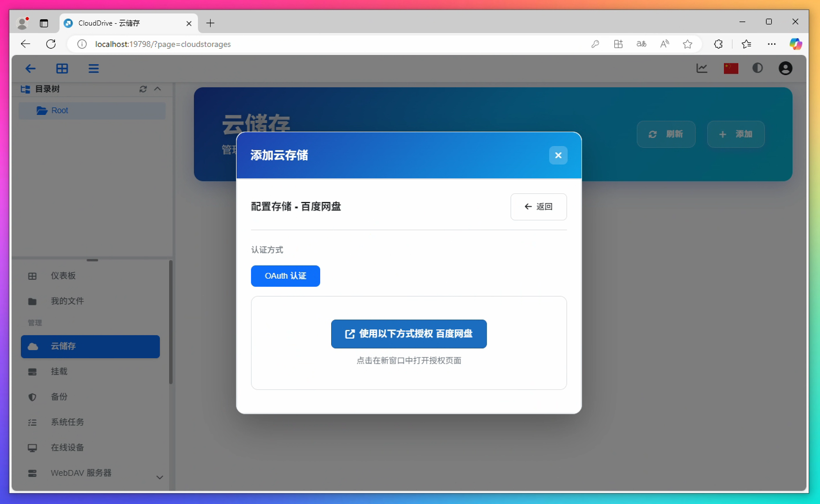The width and height of the screenshot is (820, 504).
Task: Refresh the 目录树 directory tree
Action: [x=143, y=89]
